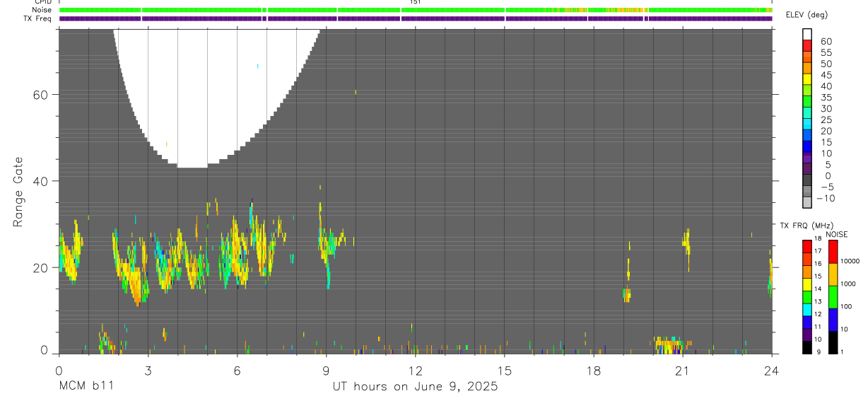This screenshot has height=401, width=868.
Task: Click the '151' CPID value at top
Action: (x=416, y=2)
